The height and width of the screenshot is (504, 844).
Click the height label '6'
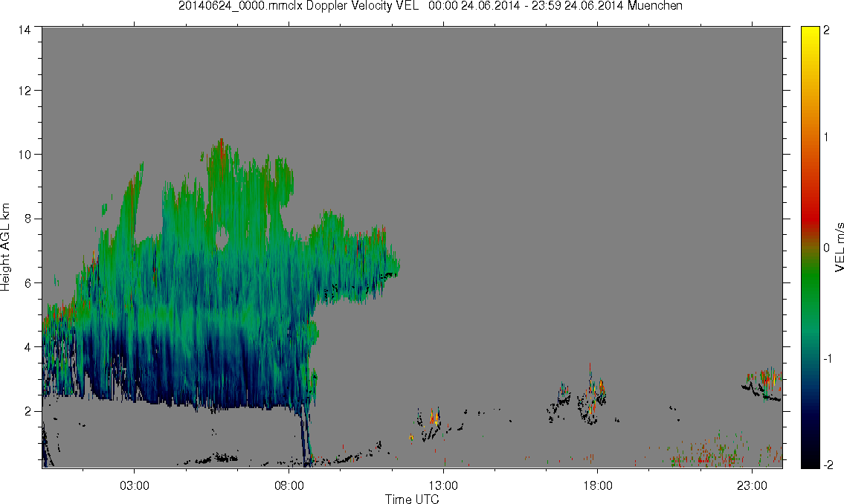tap(28, 283)
